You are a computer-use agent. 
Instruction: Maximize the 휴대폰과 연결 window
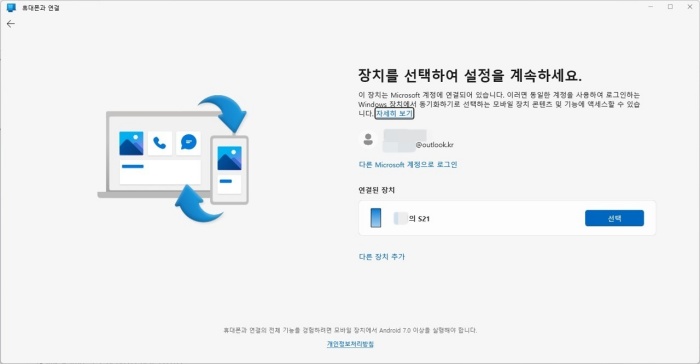(x=670, y=7)
